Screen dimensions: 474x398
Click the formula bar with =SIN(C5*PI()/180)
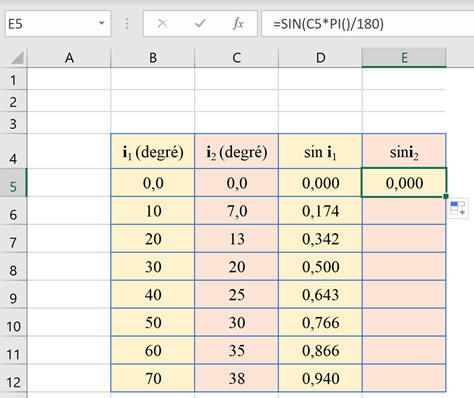[368, 24]
